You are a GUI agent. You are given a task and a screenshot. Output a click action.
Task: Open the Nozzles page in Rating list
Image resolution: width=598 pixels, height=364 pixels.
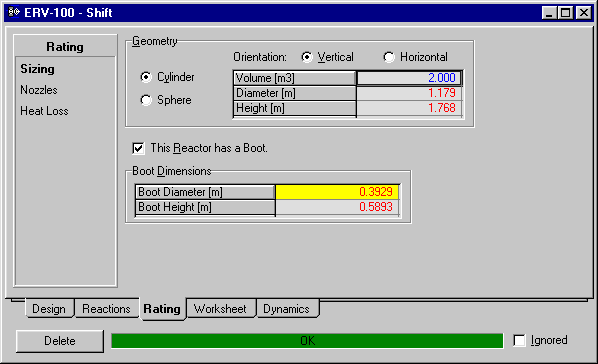(x=39, y=90)
